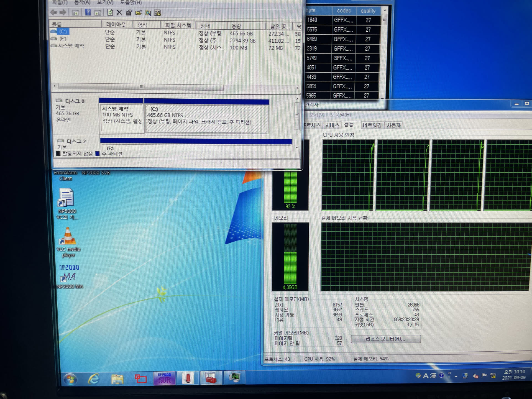This screenshot has height=399, width=532.
Task: Click the Properties toolbar icon
Action: coord(129,12)
